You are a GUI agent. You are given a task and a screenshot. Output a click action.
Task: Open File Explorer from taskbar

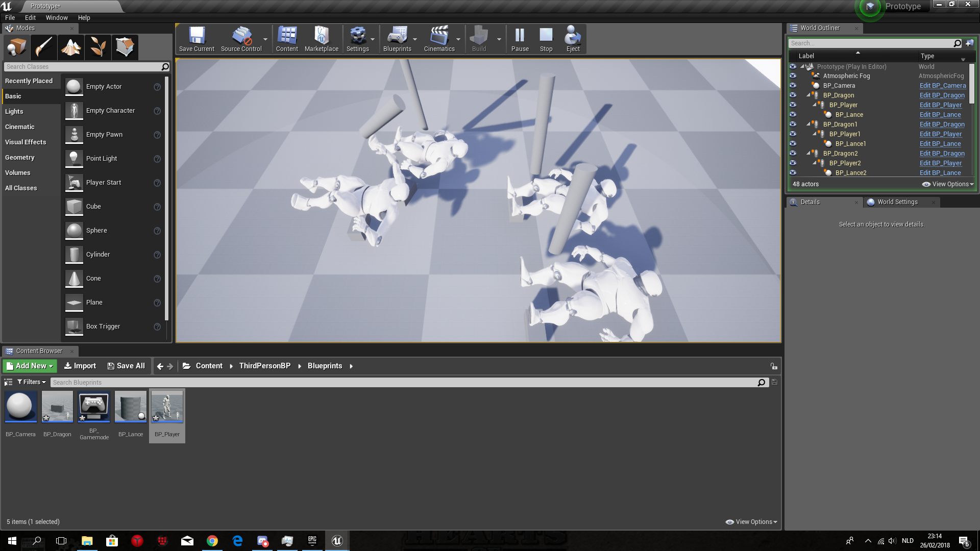87,541
